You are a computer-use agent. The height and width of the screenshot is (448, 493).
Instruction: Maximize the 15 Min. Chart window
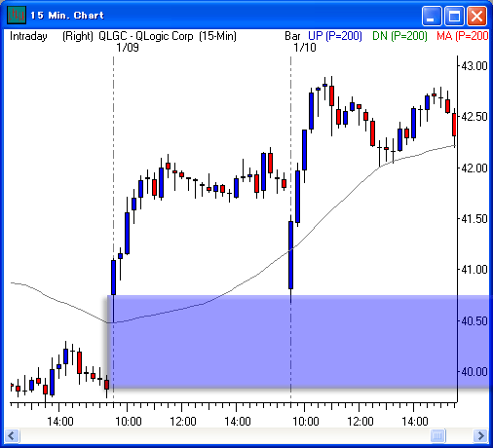(454, 16)
